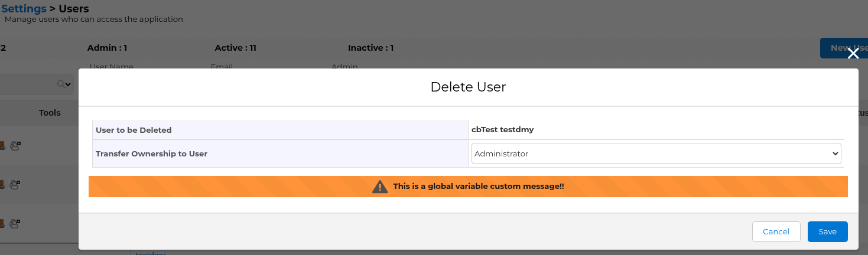Open the search magnifier dropdown arrow

[x=68, y=85]
